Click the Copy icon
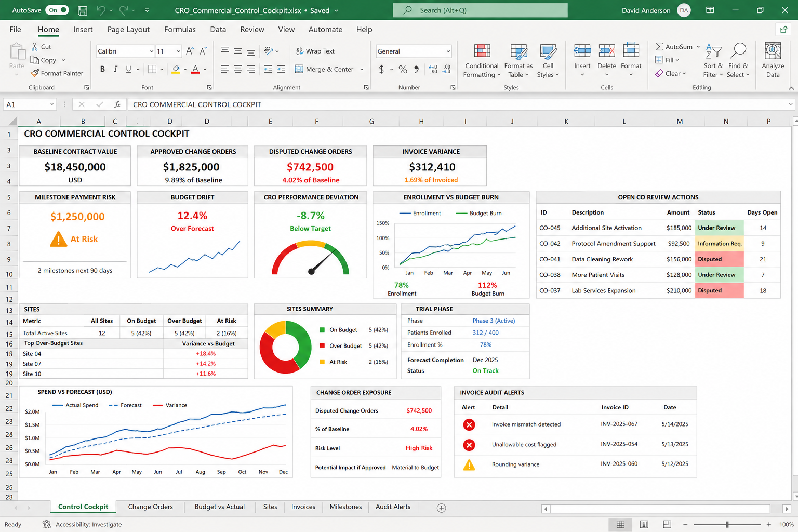798x532 pixels. click(35, 60)
